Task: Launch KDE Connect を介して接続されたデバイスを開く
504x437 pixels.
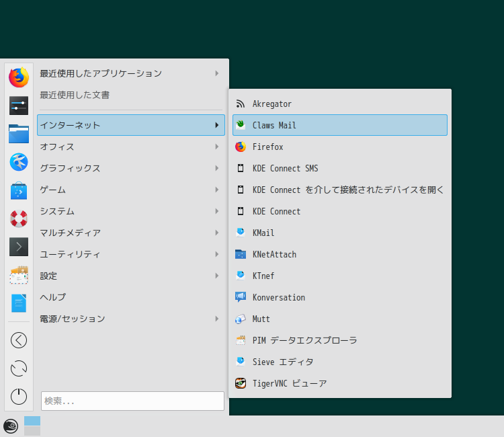Action: 340,190
